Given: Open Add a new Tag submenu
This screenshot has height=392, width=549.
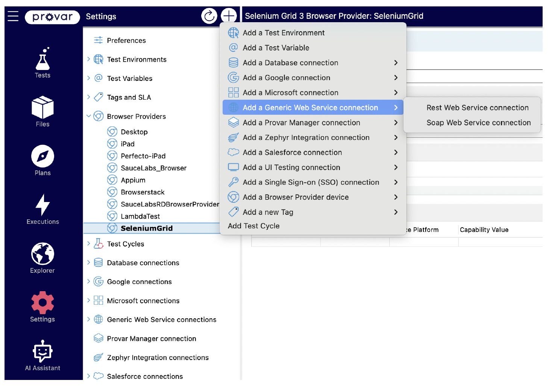Looking at the screenshot, I should point(313,212).
